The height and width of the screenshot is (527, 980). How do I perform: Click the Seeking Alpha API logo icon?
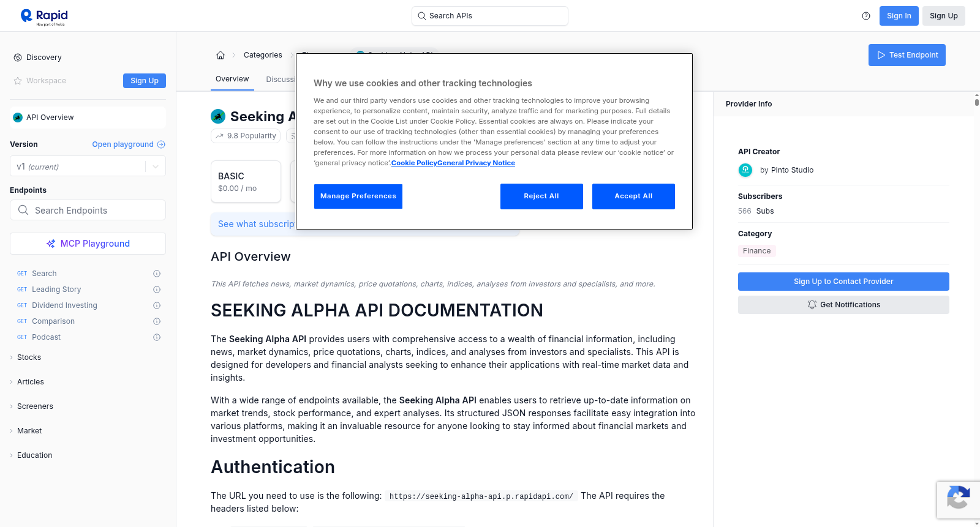coord(218,116)
